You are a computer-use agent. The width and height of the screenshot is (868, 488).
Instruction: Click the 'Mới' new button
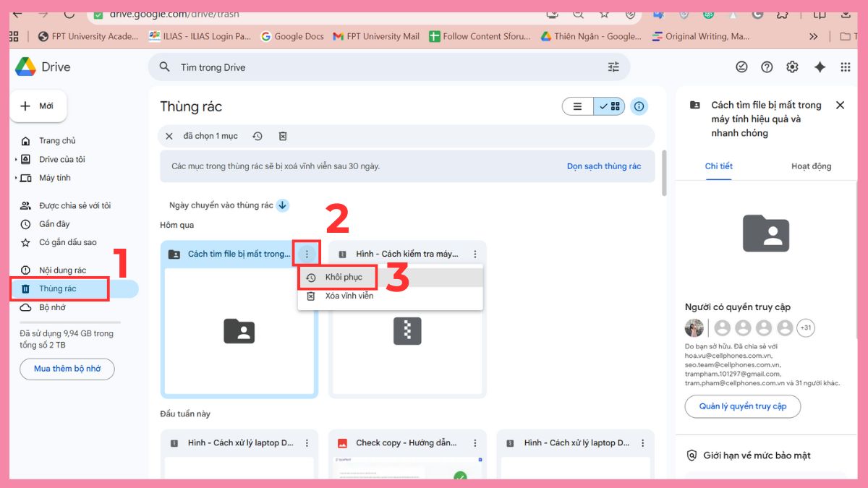point(38,106)
